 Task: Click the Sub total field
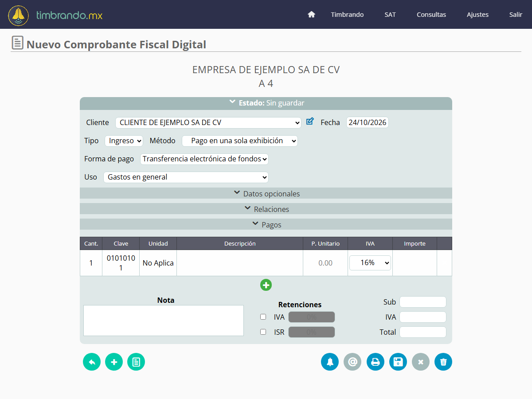pyautogui.click(x=423, y=302)
